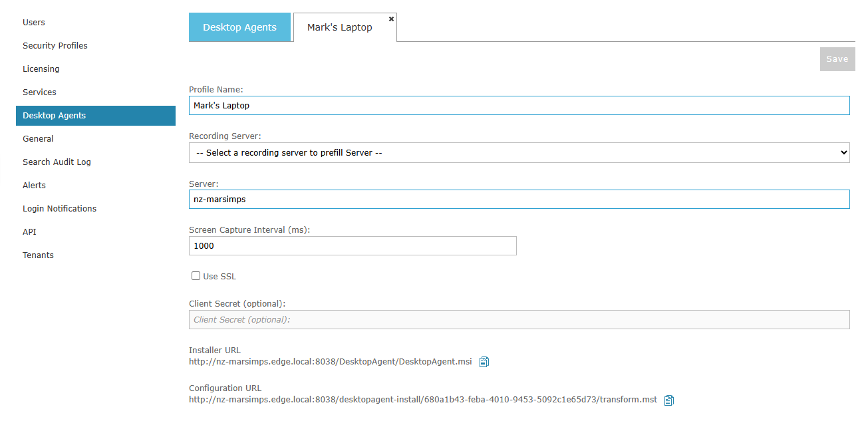Copy the Installer URL to clipboard
Viewport: 868px width, 427px height.
484,362
